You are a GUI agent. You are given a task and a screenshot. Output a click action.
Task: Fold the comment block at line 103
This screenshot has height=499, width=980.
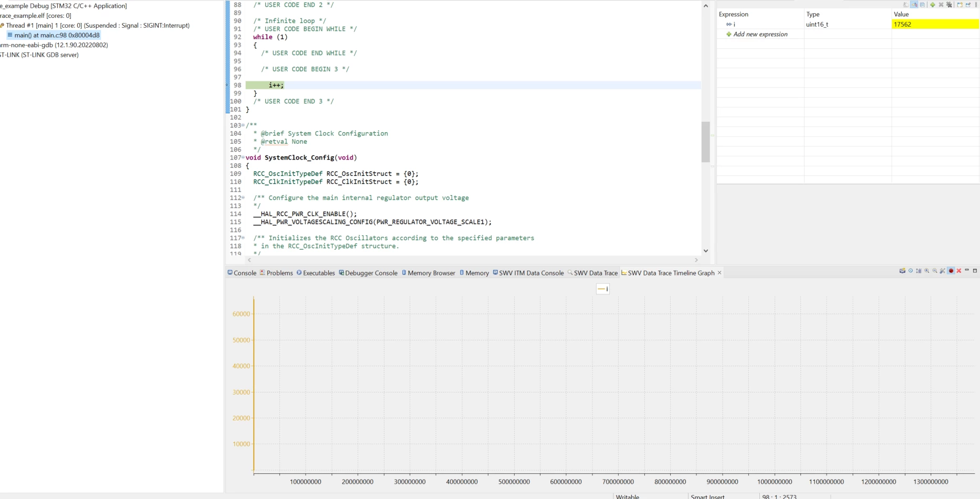(x=243, y=125)
